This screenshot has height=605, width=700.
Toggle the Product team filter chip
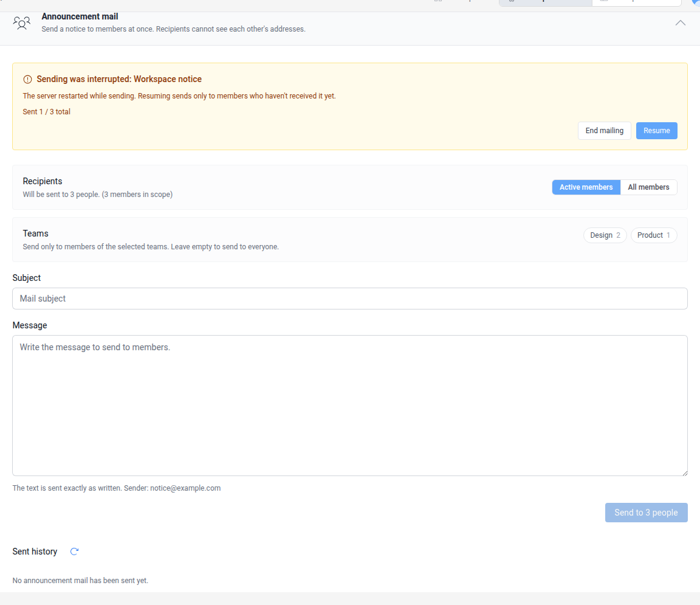[654, 235]
